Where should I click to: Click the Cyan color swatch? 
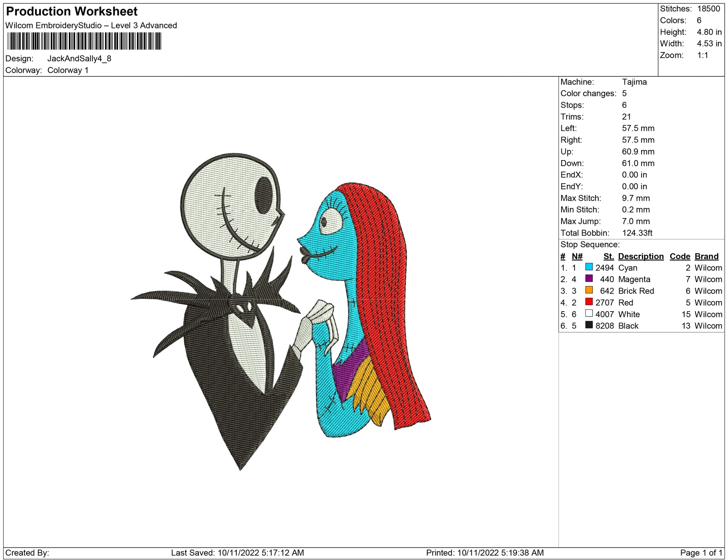click(589, 267)
